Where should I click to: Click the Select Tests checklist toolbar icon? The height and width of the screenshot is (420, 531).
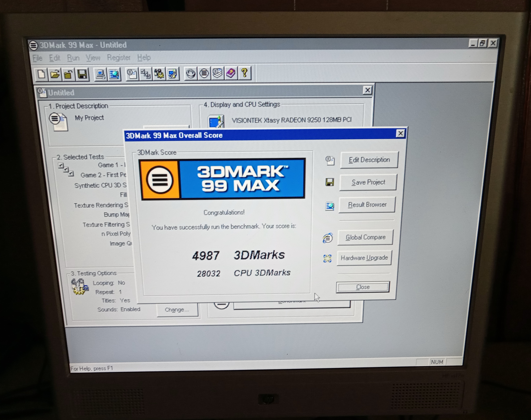click(x=146, y=74)
